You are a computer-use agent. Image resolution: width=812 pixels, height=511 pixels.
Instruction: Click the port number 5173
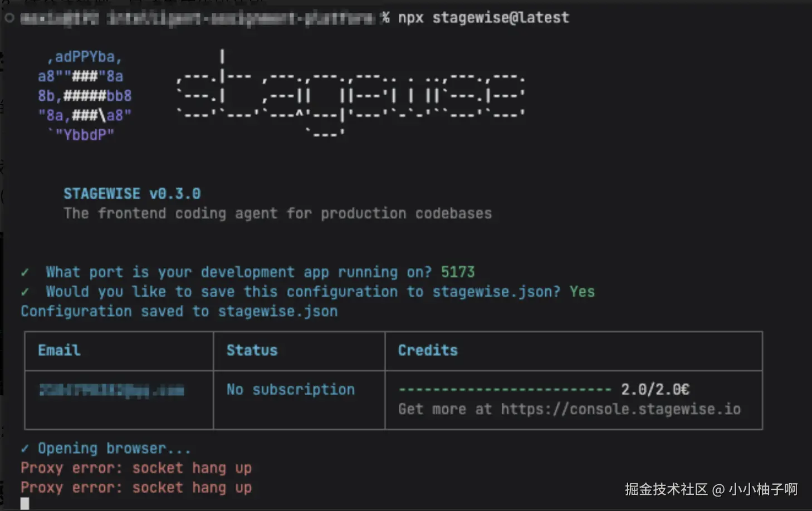[458, 272]
